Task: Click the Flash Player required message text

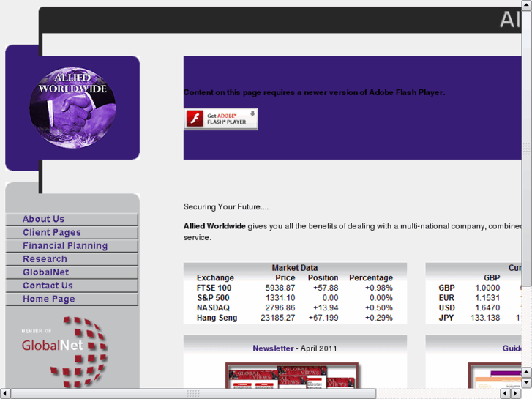Action: click(x=314, y=92)
